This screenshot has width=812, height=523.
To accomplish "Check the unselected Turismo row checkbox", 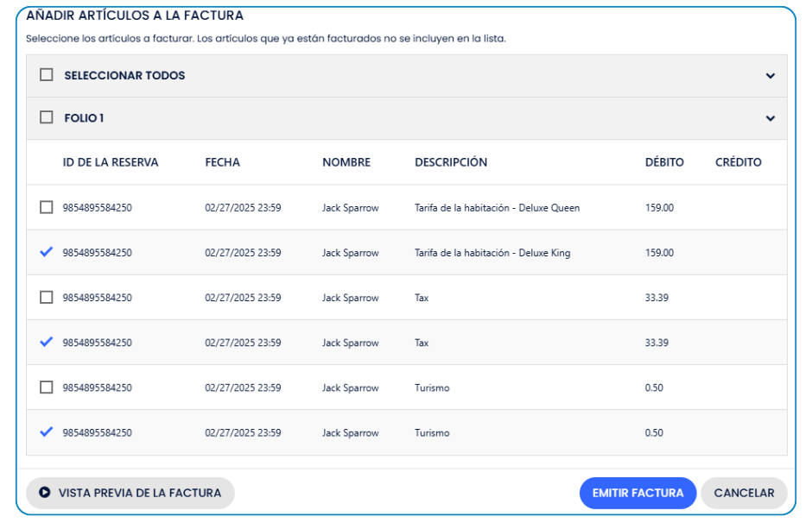I will [47, 388].
